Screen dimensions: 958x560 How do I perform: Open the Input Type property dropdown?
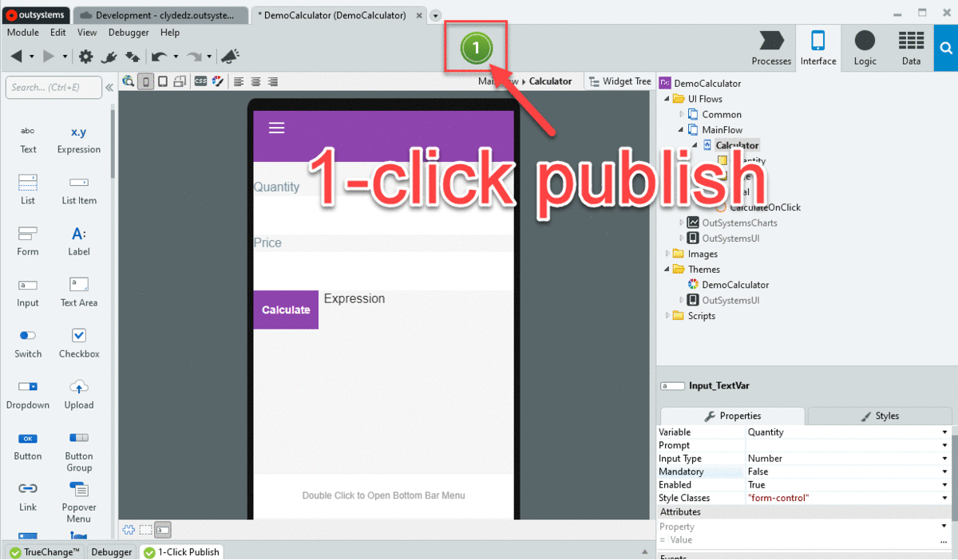pos(945,459)
